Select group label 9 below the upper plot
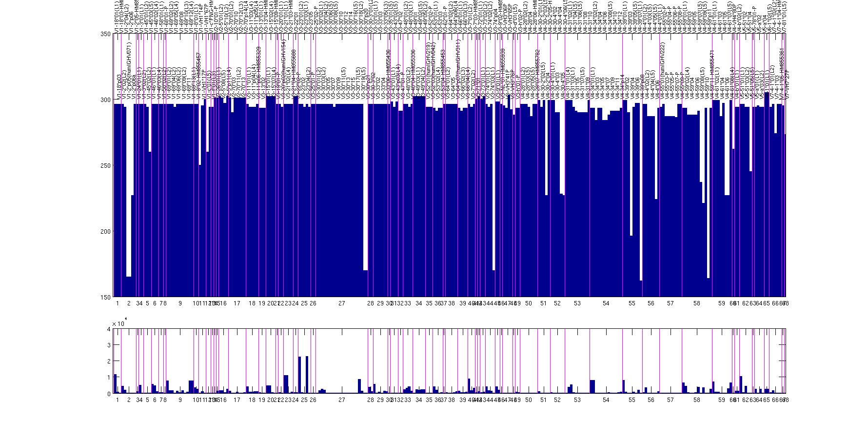The height and width of the screenshot is (442, 868). coord(180,303)
